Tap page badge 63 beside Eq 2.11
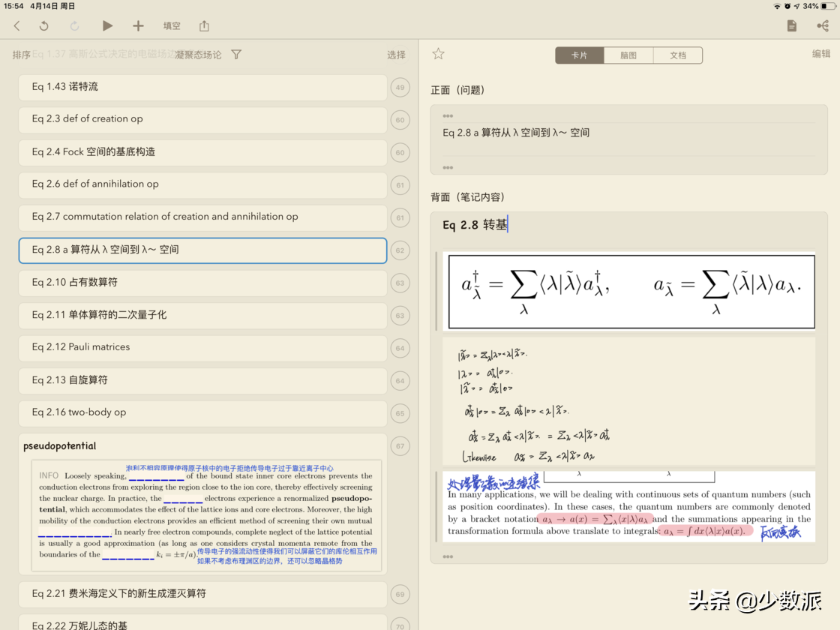Viewport: 840px width, 630px height. [400, 316]
